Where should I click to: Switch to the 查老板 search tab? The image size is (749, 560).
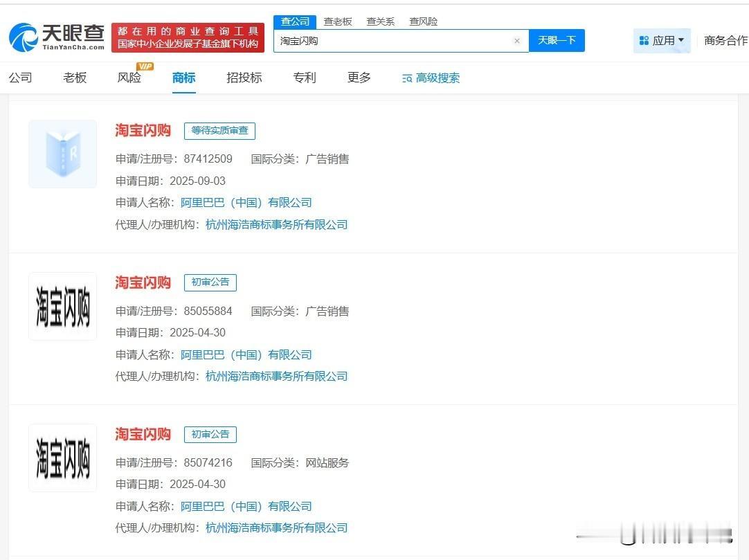(x=339, y=21)
